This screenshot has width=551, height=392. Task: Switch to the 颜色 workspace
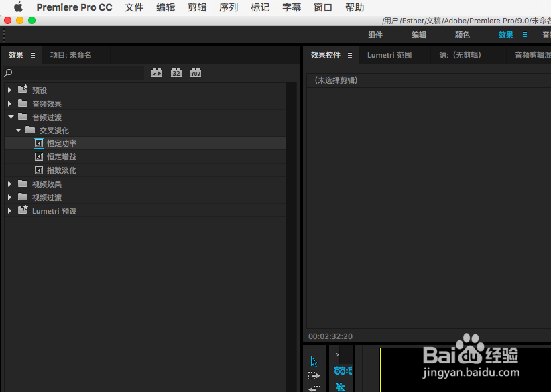coord(463,35)
